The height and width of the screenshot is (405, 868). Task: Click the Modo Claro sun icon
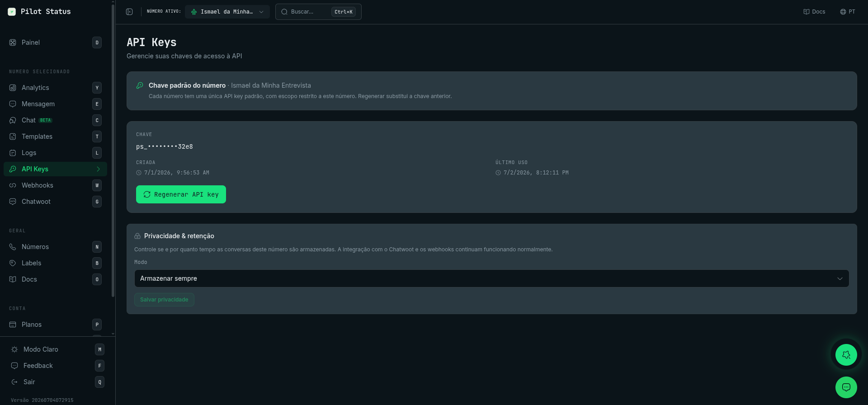(x=14, y=349)
